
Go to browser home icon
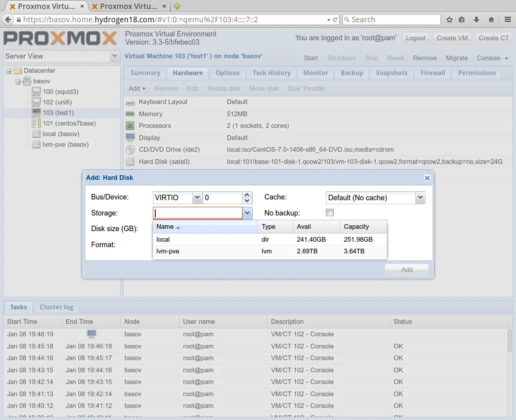coord(491,20)
